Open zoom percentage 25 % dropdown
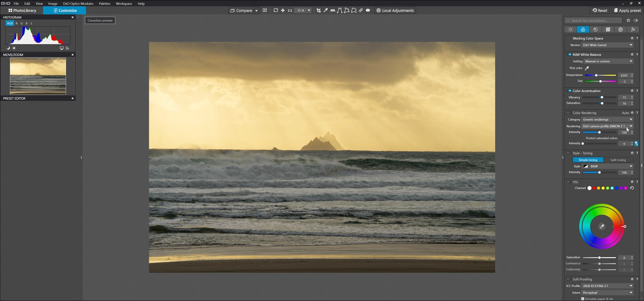This screenshot has width=644, height=301. [303, 10]
